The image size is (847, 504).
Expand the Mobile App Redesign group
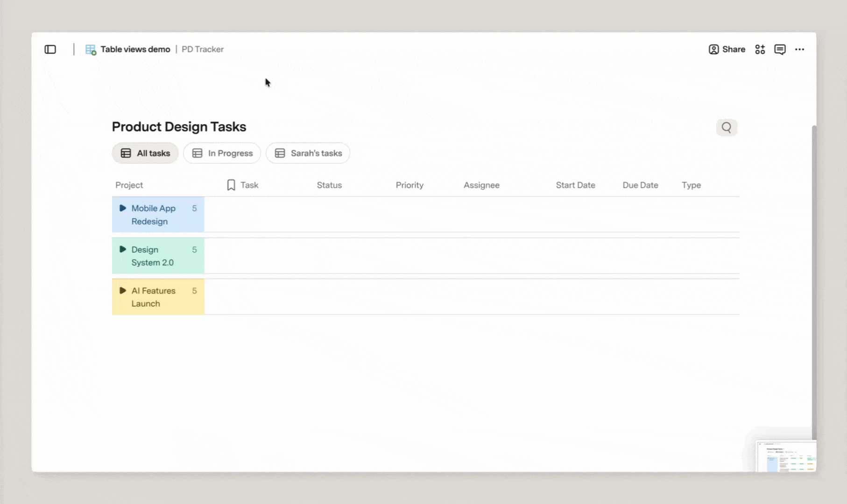(x=123, y=208)
